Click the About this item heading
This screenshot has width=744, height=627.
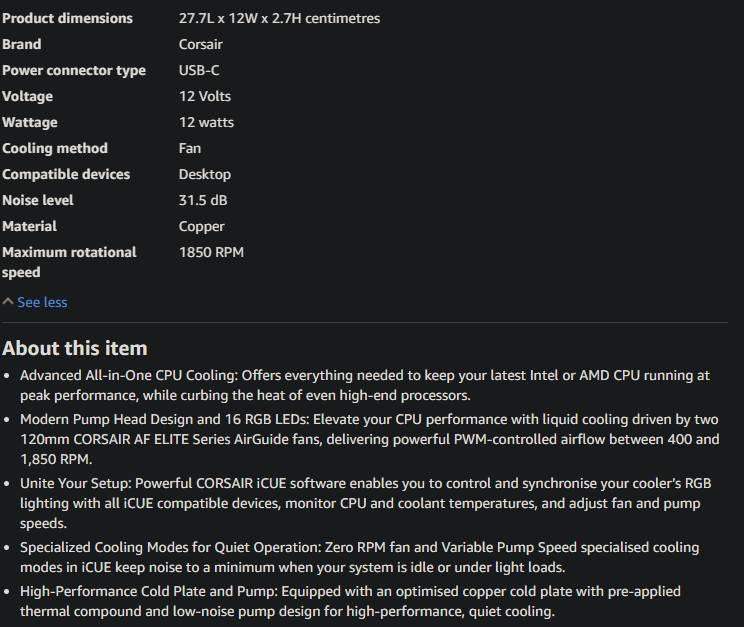pyautogui.click(x=75, y=348)
